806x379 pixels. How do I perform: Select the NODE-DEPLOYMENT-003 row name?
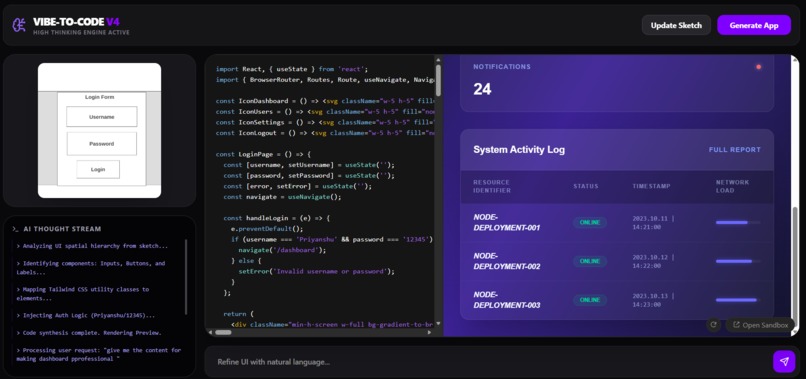pos(506,300)
